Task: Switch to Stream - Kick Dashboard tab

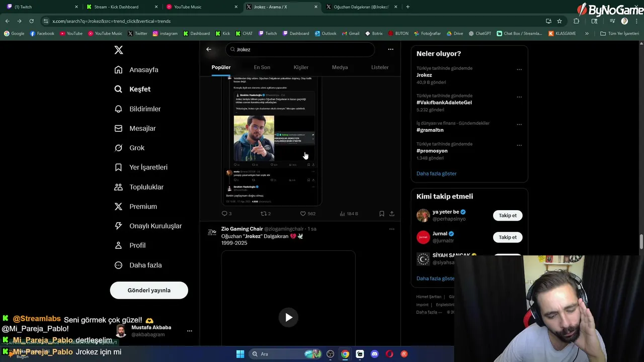Action: pos(122,7)
